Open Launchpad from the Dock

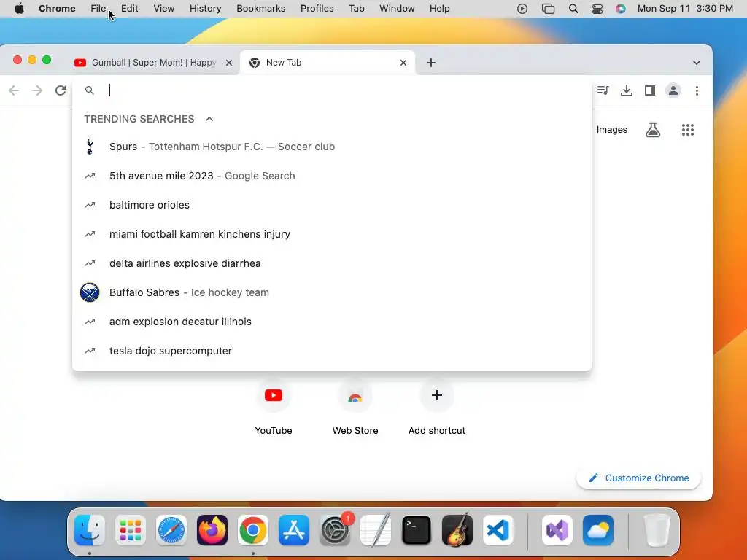click(131, 530)
